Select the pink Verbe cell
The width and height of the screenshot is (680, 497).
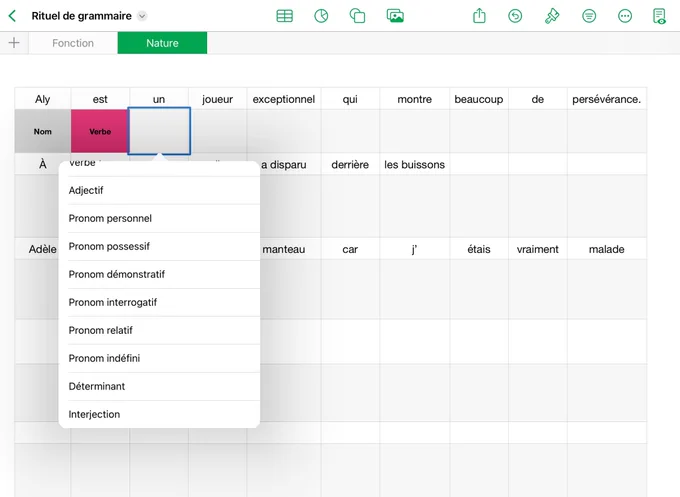(100, 131)
